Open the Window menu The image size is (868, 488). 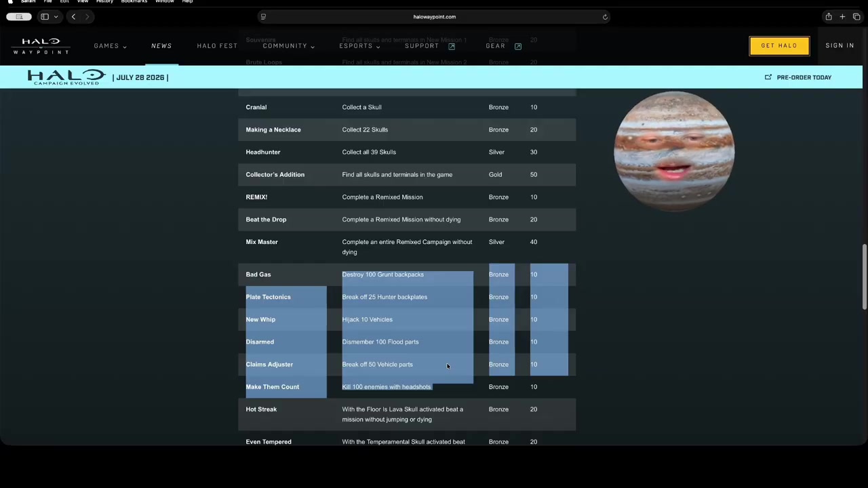click(165, 1)
